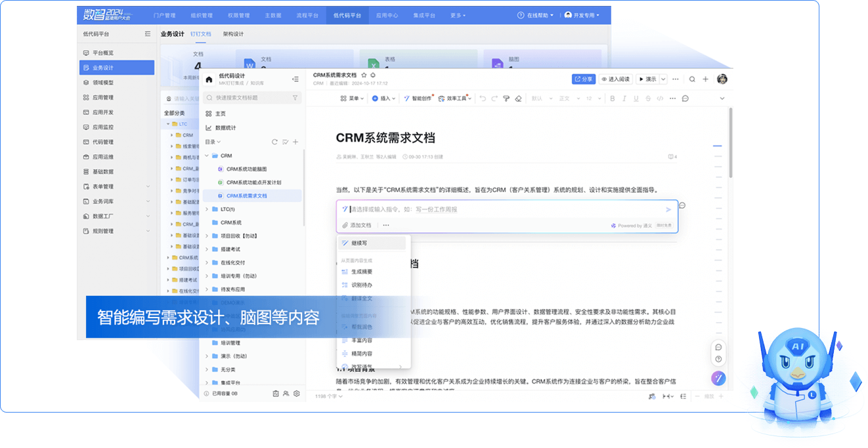Collapse the CRM folder in the directory tree
This screenshot has width=868, height=448.
click(206, 156)
